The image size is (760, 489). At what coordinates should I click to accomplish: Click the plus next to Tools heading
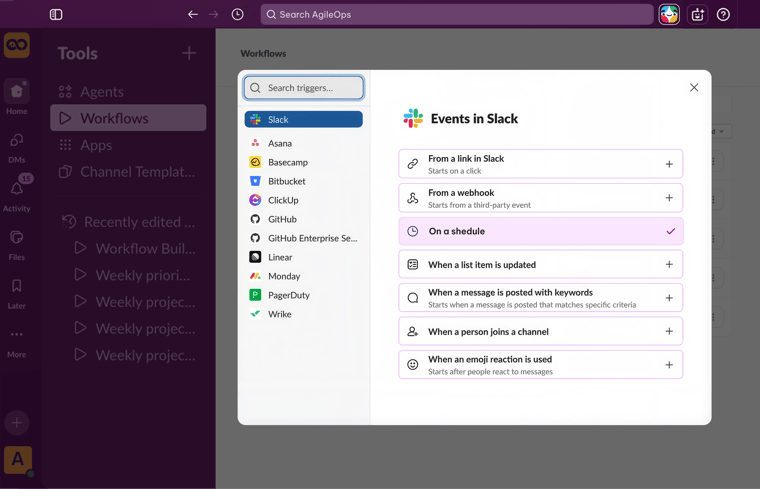click(x=189, y=53)
